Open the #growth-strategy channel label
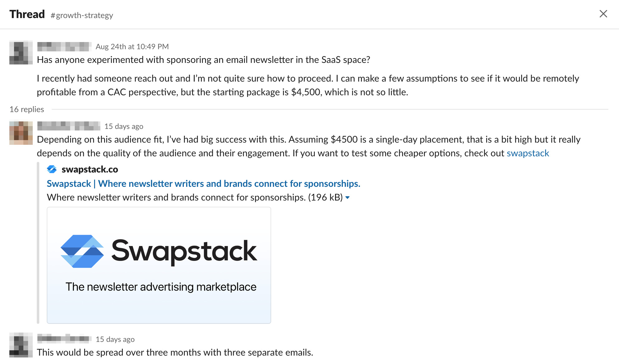Screen dimensions: 619x364 coord(82,15)
